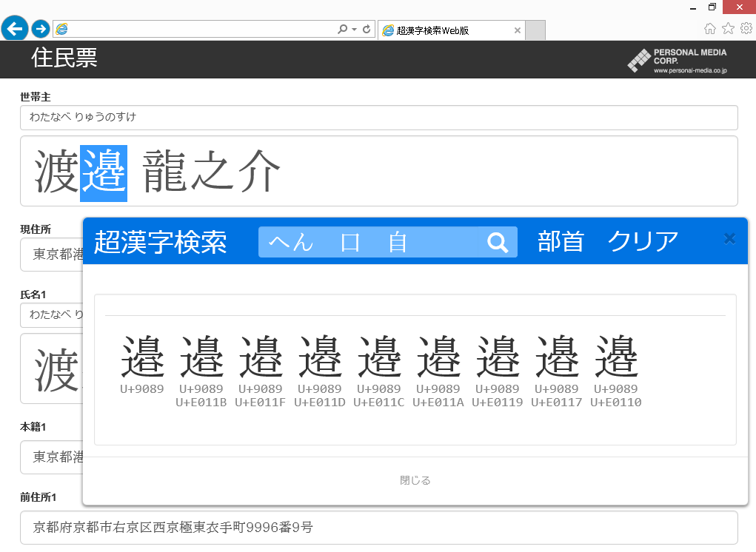Click the kanji search input showing へん 口 自

(370, 242)
